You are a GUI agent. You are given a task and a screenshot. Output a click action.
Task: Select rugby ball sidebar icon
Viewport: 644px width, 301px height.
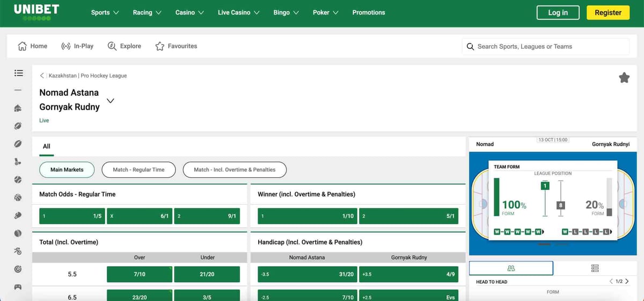point(18,144)
